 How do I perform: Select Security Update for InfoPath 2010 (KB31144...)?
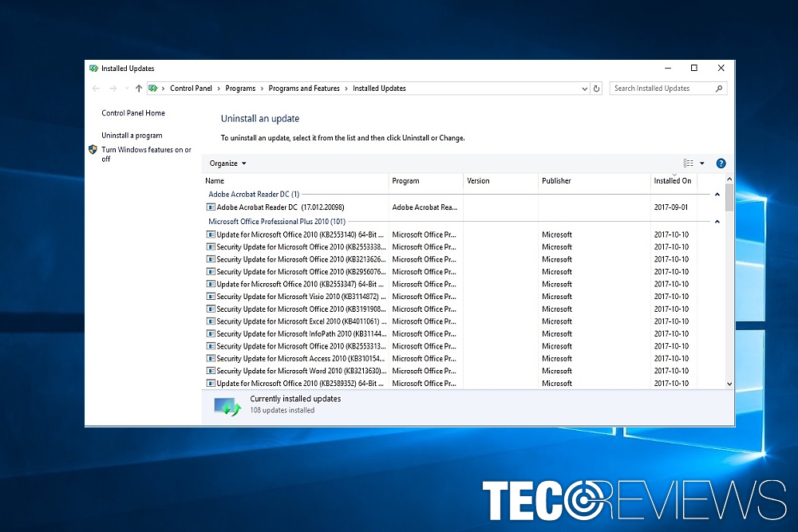tap(302, 333)
